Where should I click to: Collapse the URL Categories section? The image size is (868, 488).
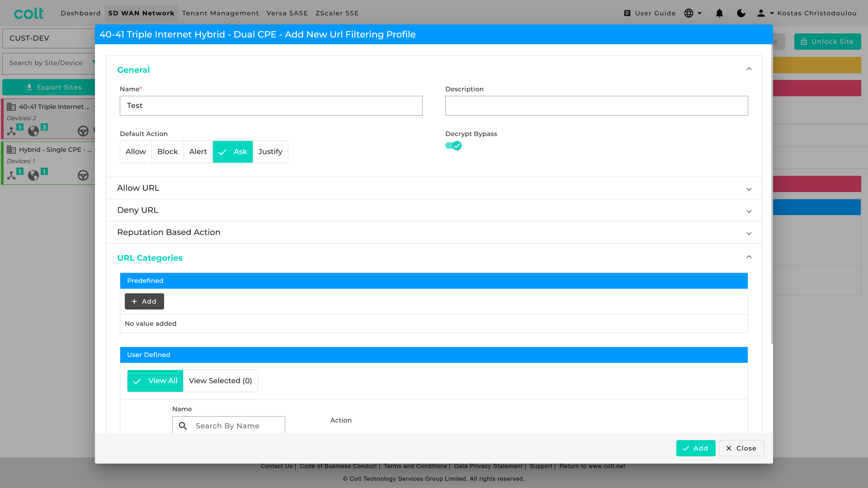(x=749, y=257)
